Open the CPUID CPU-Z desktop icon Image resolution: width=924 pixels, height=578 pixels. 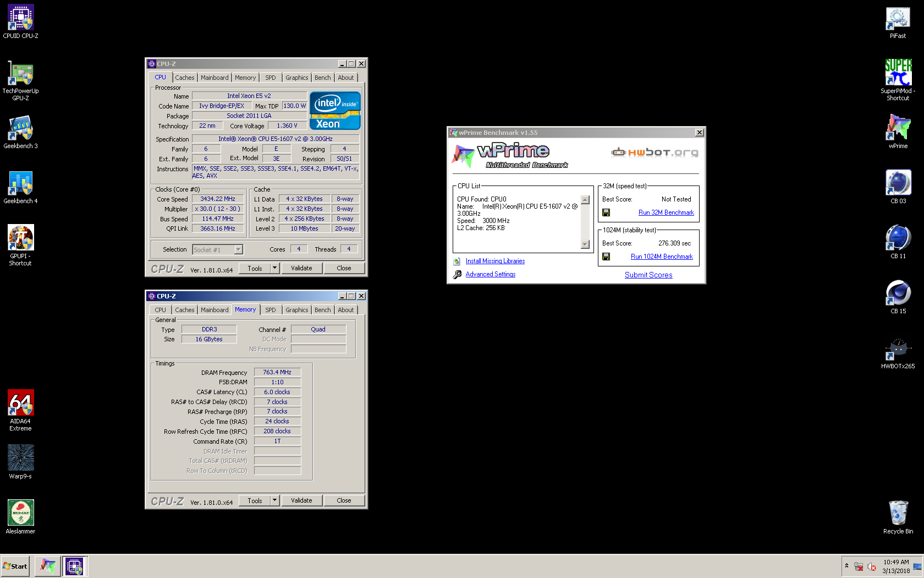20,22
